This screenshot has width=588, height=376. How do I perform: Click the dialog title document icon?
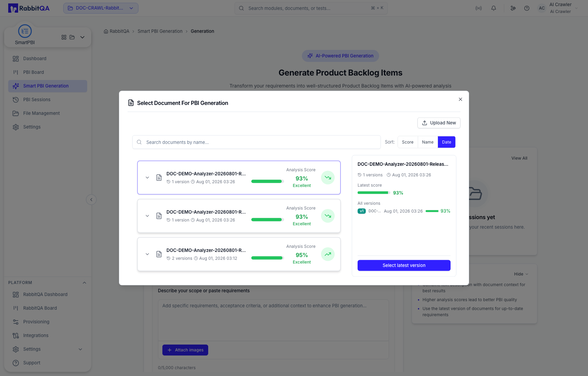point(131,103)
